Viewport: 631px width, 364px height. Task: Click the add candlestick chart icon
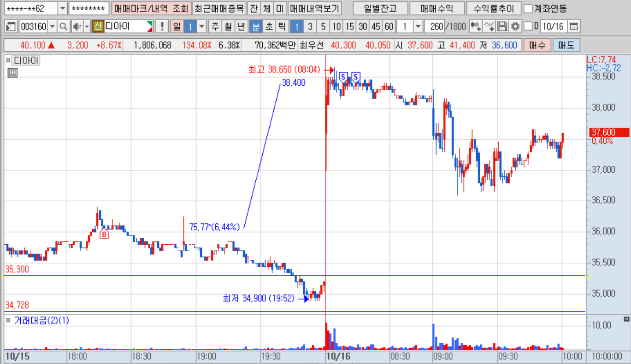[x=476, y=26]
